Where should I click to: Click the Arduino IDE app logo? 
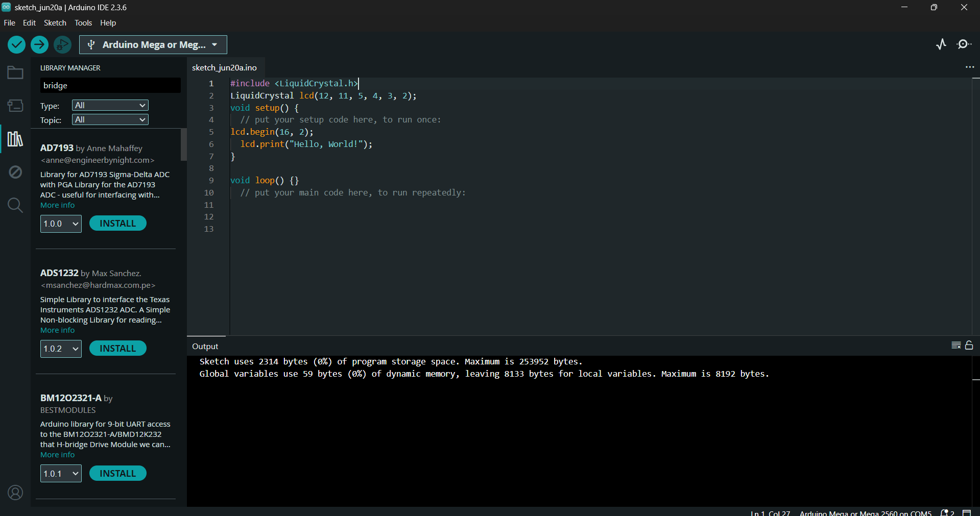pyautogui.click(x=6, y=7)
